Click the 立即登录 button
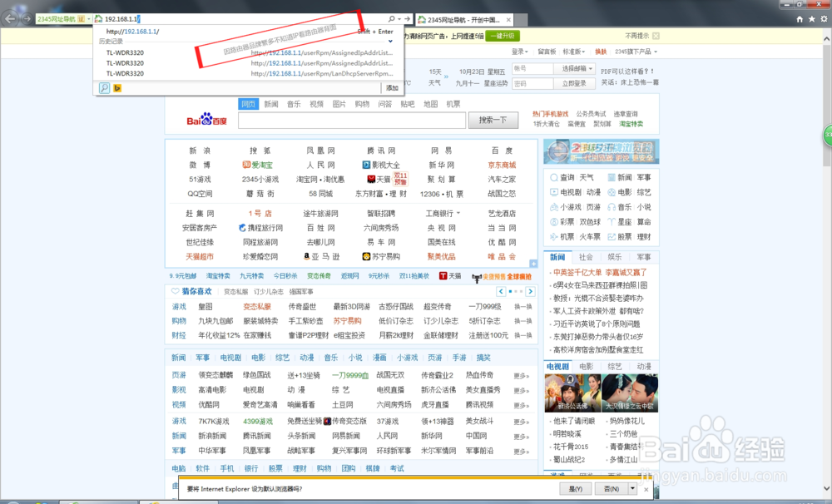This screenshot has width=832, height=504. coord(574,83)
